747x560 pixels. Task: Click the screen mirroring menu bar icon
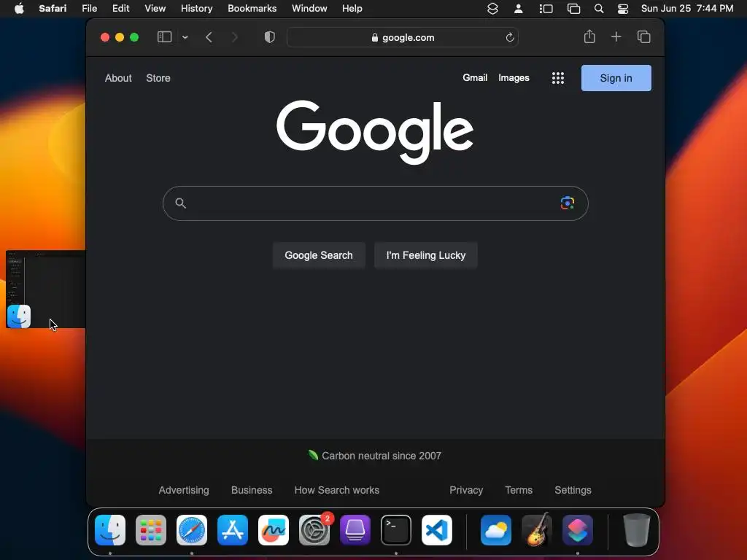[573, 9]
